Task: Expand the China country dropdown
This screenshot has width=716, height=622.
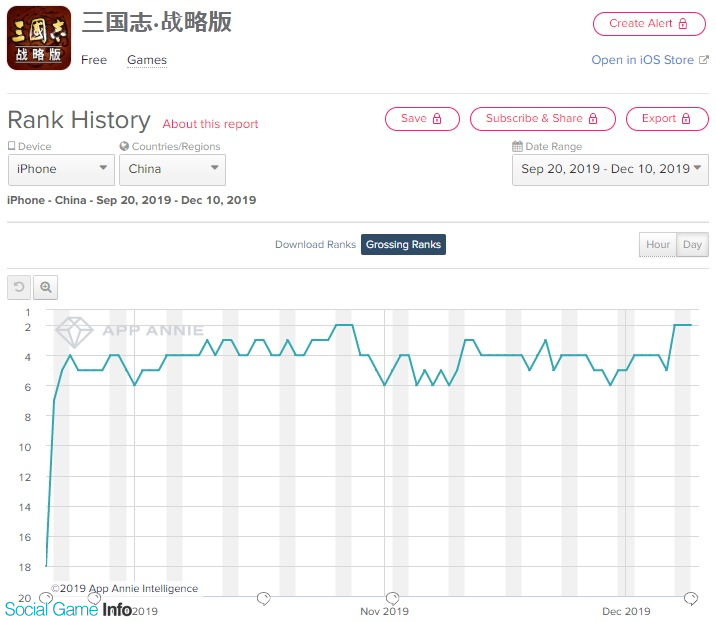Action: (172, 169)
